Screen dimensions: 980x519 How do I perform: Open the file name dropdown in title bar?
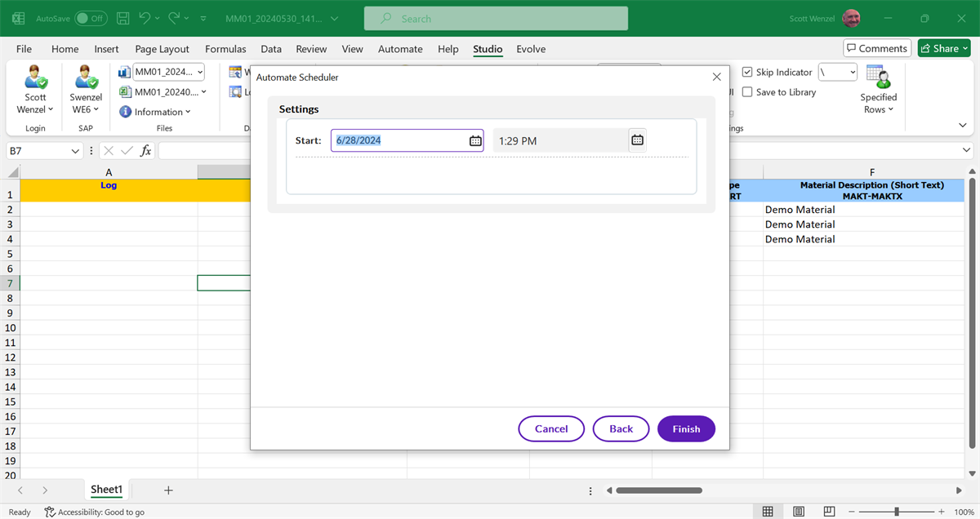[x=334, y=18]
